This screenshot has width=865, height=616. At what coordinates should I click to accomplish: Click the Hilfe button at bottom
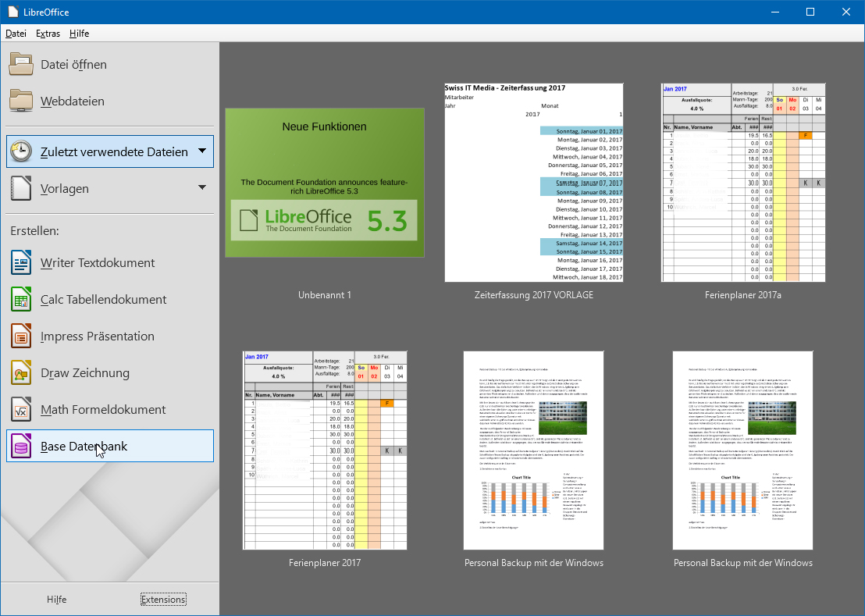tap(57, 600)
